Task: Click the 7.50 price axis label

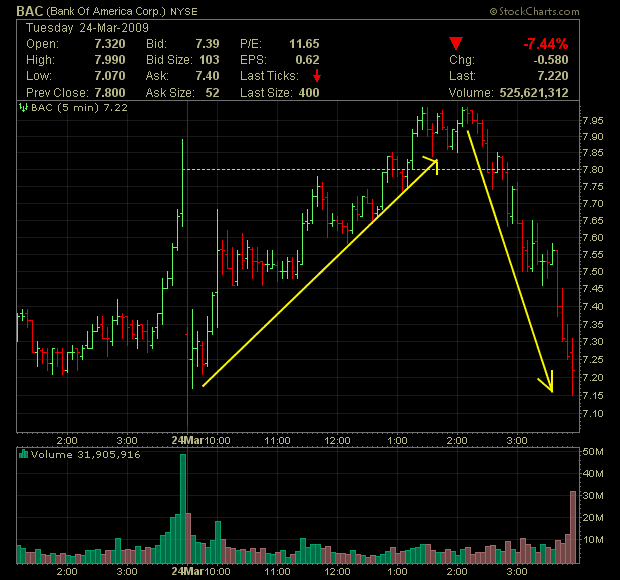Action: coord(593,272)
